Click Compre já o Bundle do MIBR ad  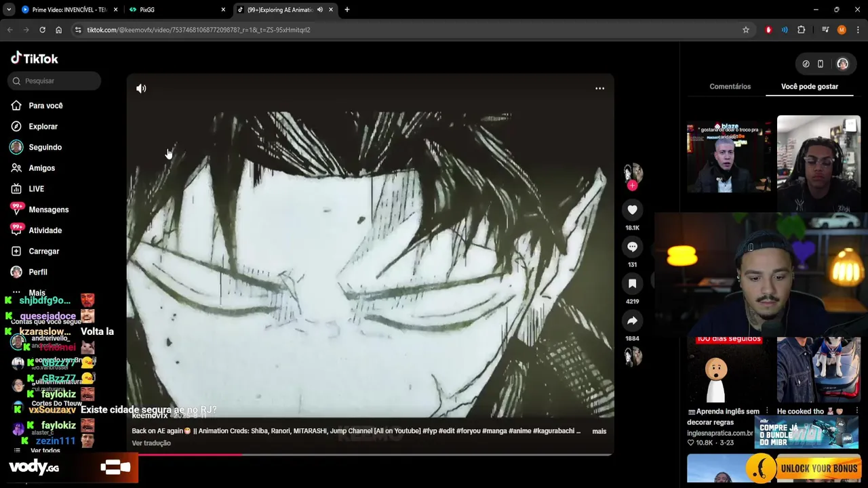pos(806,433)
